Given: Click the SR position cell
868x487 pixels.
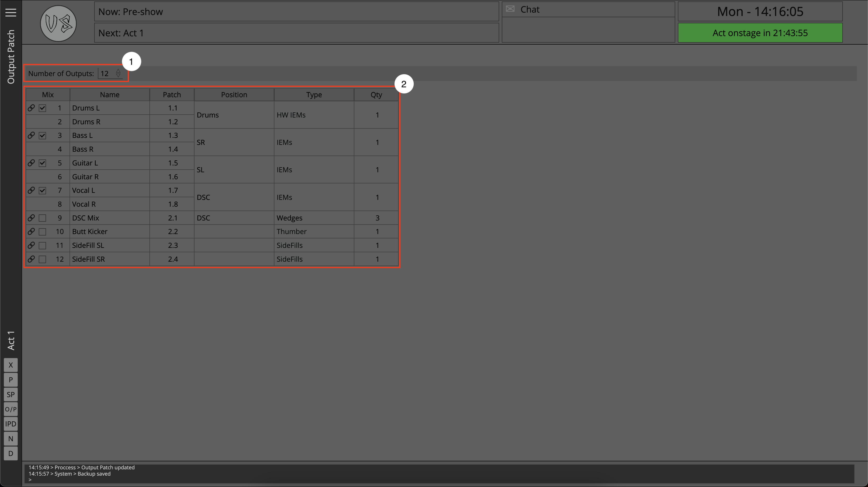Looking at the screenshot, I should [234, 142].
